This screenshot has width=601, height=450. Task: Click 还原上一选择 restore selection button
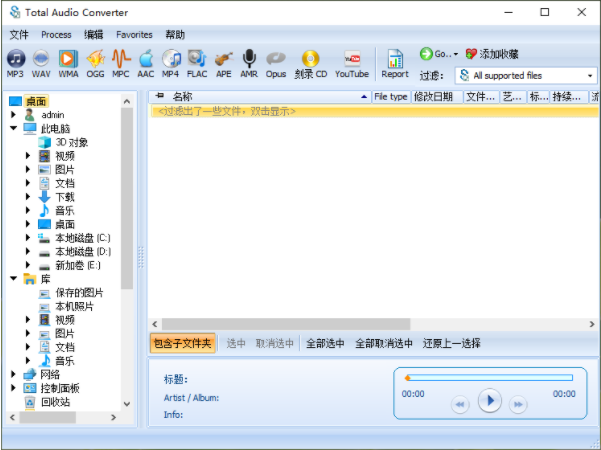452,343
